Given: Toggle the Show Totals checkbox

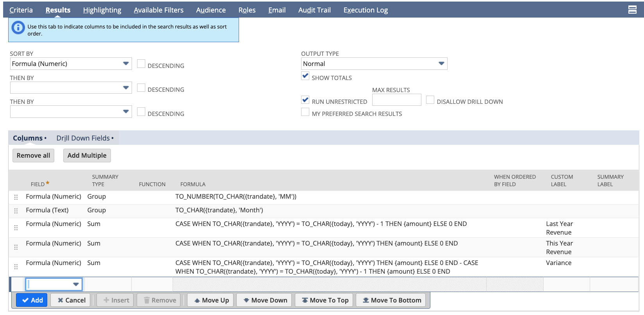Looking at the screenshot, I should pyautogui.click(x=305, y=76).
